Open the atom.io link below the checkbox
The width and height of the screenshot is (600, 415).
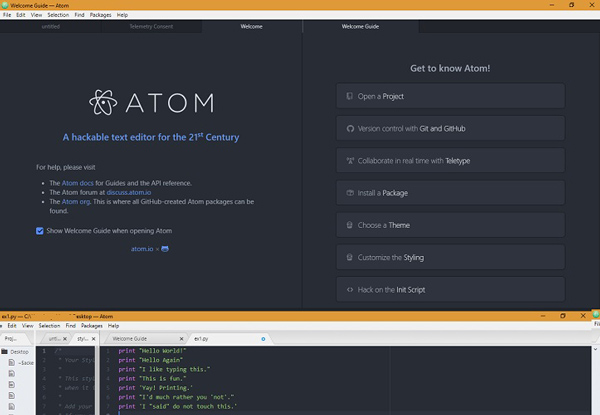coord(142,249)
